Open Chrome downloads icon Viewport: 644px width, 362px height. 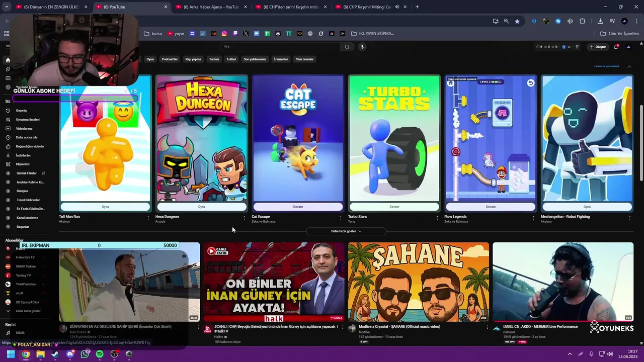click(x=600, y=21)
